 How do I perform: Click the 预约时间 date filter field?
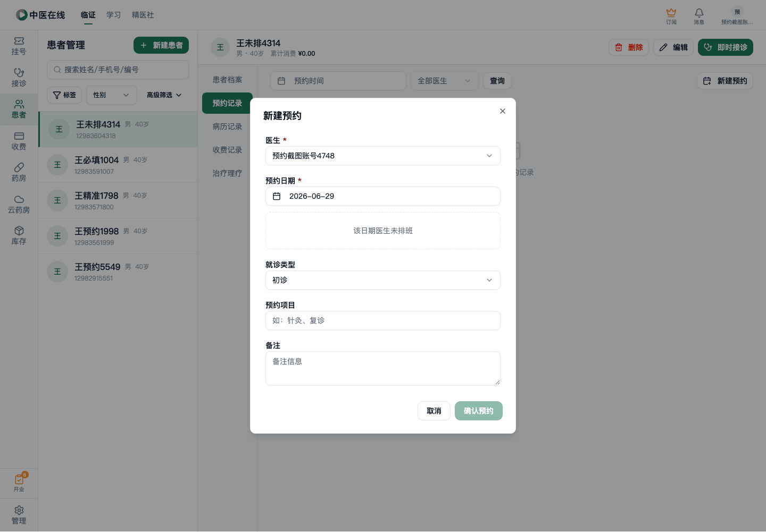[x=338, y=81]
